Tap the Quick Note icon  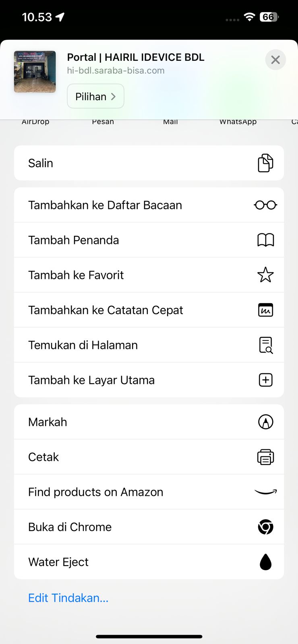pos(265,310)
